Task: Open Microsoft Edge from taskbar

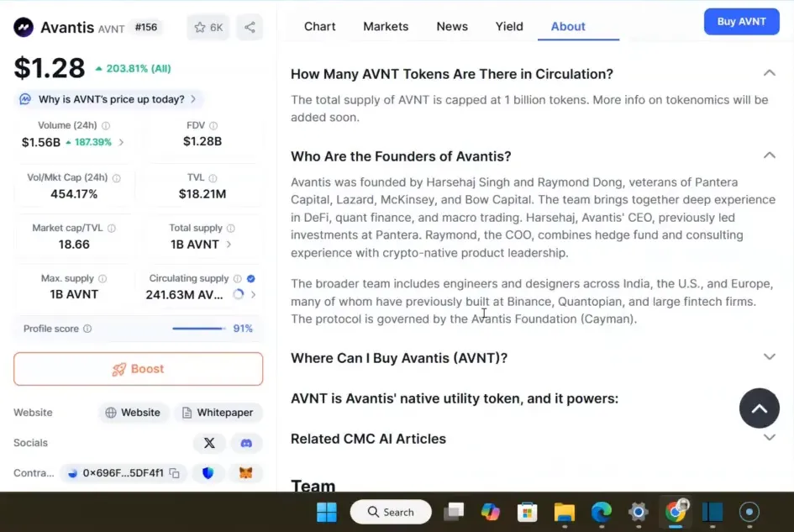Action: [x=601, y=512]
